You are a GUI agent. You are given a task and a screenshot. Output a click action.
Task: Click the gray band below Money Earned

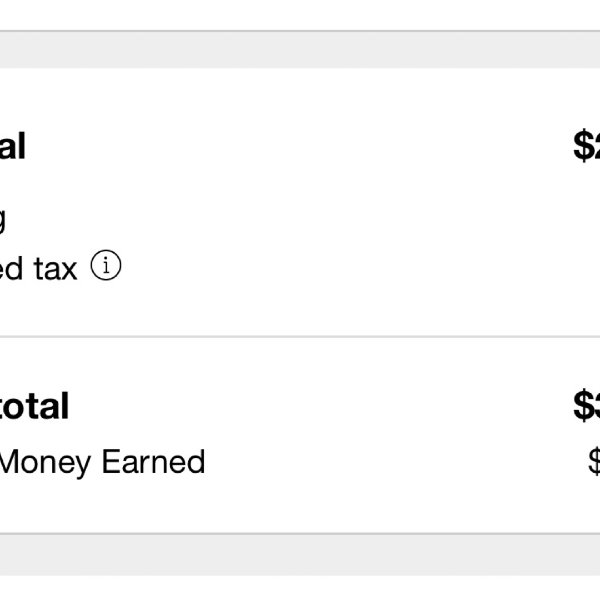[x=300, y=554]
